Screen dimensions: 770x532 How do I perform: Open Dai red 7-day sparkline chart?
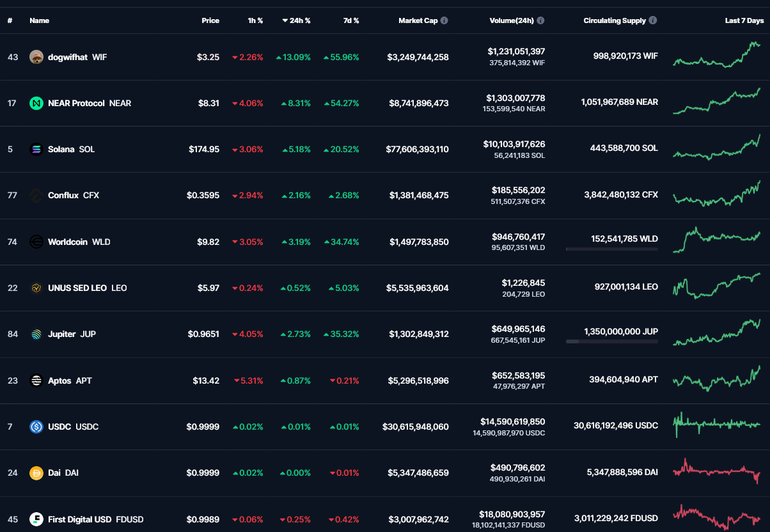(x=716, y=471)
